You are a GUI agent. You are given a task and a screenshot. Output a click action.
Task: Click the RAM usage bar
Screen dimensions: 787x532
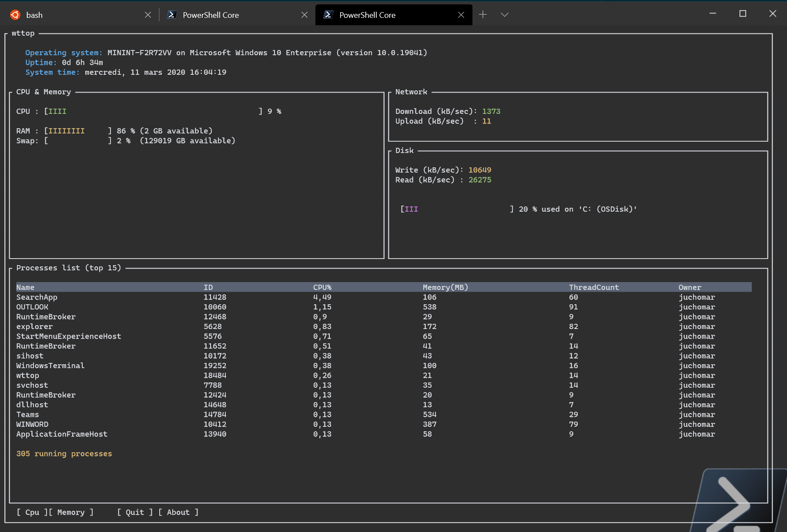(78, 131)
